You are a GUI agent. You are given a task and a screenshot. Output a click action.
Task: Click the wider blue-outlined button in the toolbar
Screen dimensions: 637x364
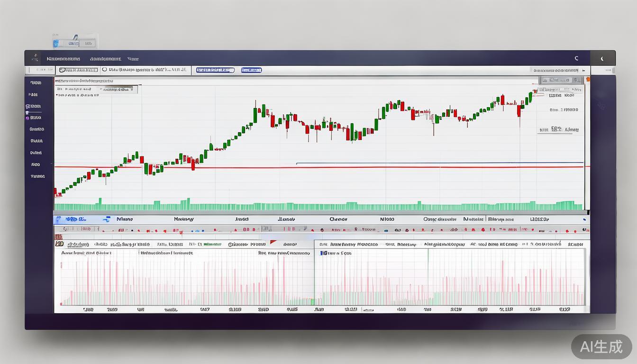(x=215, y=70)
